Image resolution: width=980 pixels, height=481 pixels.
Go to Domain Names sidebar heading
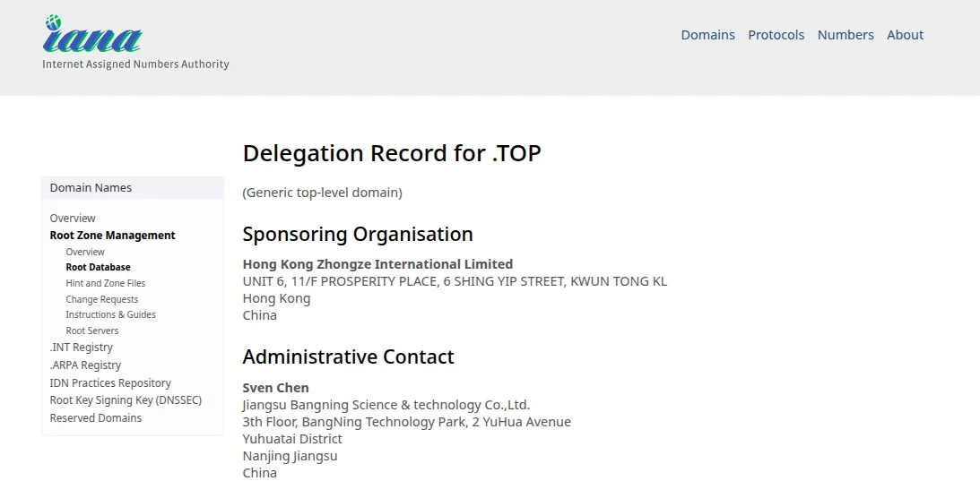click(91, 188)
